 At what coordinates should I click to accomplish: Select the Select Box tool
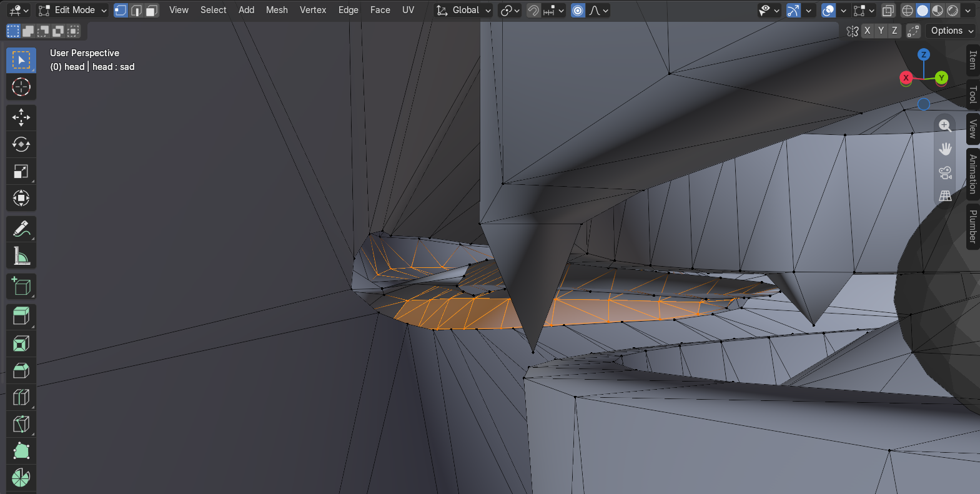[x=21, y=60]
